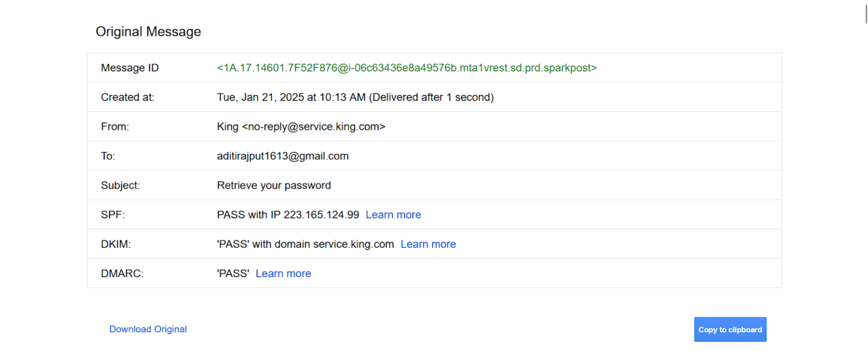Open 'Learn more' beside the DKIM result
The width and height of the screenshot is (868, 359).
pyautogui.click(x=428, y=244)
